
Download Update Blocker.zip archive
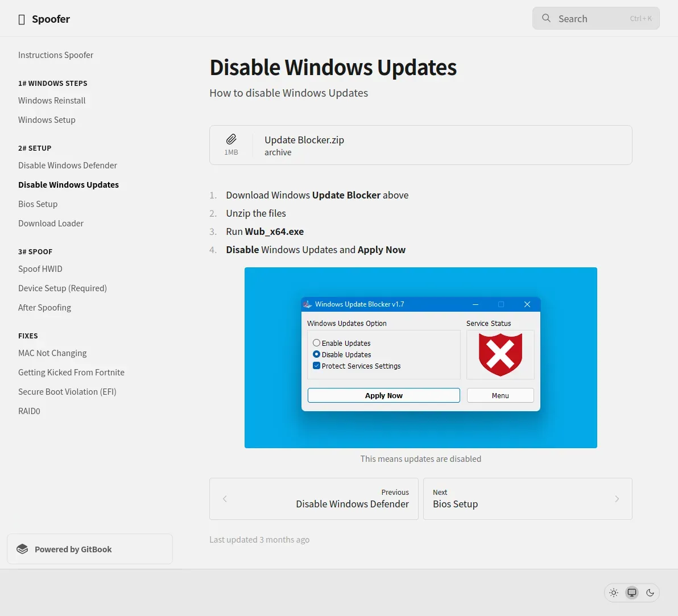pyautogui.click(x=421, y=145)
